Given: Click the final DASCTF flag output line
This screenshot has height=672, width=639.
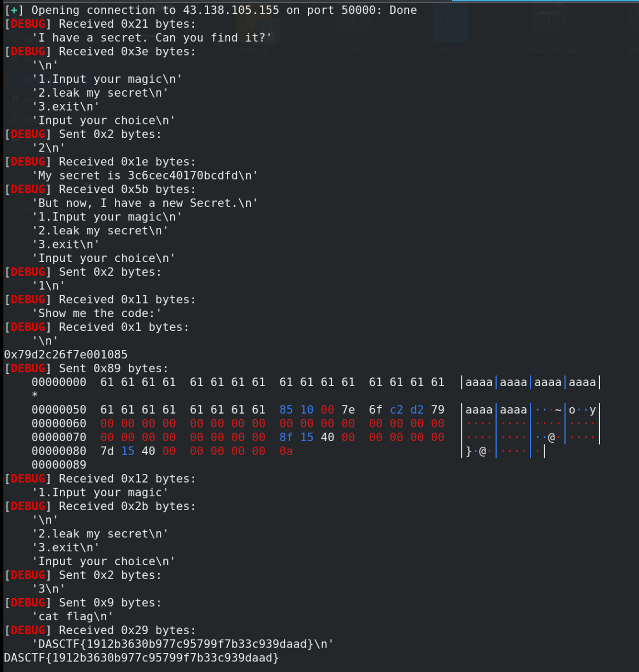Looking at the screenshot, I should coord(141,658).
